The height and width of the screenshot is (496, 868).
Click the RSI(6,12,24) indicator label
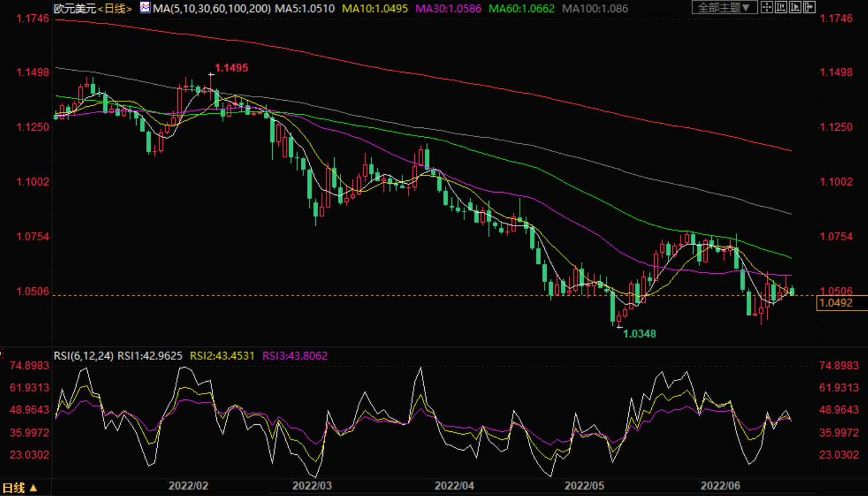pyautogui.click(x=83, y=356)
